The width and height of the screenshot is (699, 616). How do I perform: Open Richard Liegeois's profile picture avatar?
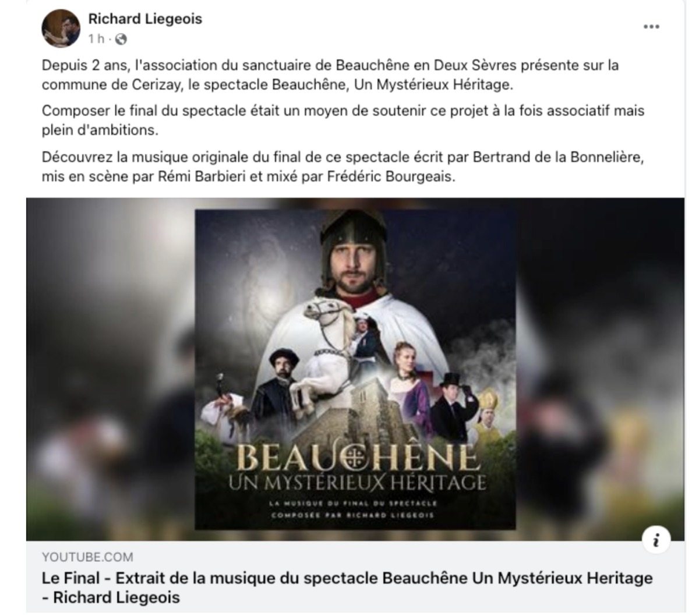click(x=61, y=28)
